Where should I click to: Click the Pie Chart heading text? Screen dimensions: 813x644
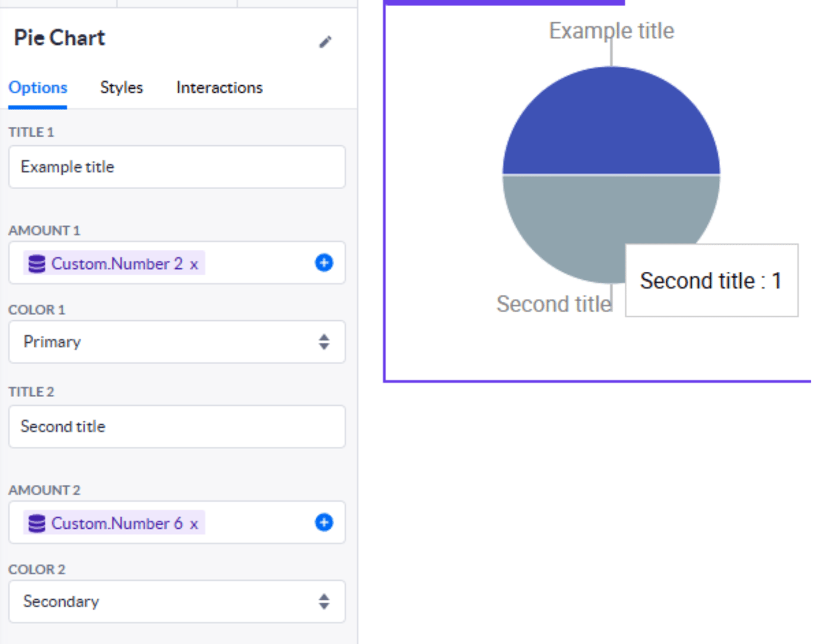pyautogui.click(x=59, y=38)
